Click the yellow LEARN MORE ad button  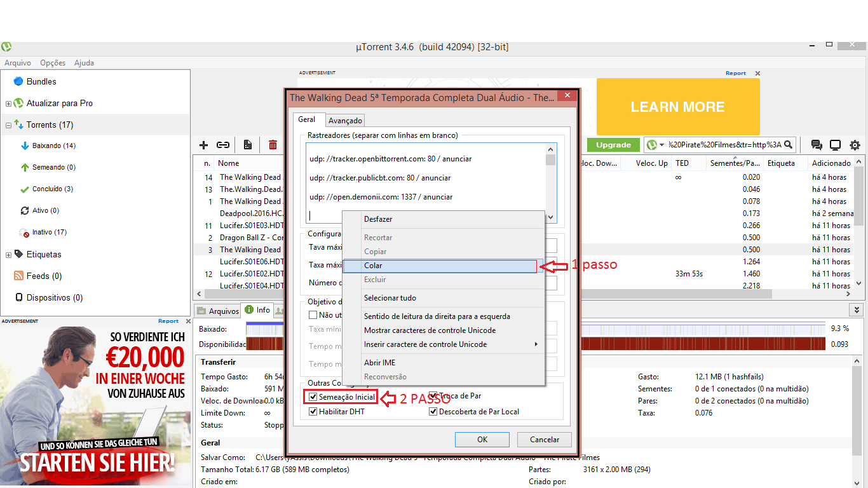pyautogui.click(x=678, y=107)
